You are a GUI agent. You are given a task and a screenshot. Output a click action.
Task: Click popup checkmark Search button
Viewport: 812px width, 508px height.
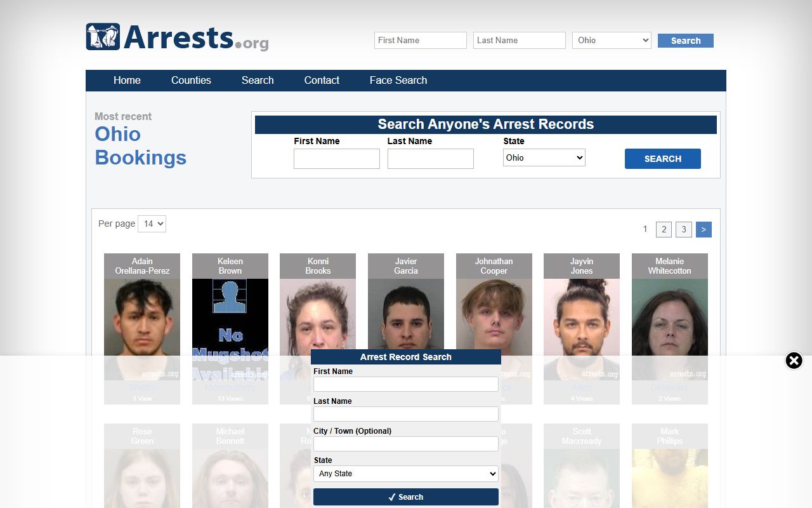pos(406,497)
